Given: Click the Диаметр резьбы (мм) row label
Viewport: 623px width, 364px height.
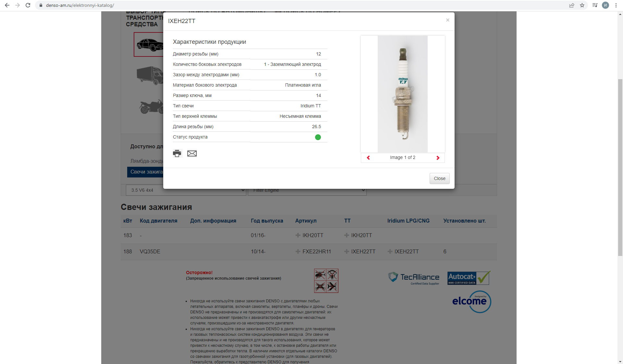Looking at the screenshot, I should (196, 54).
